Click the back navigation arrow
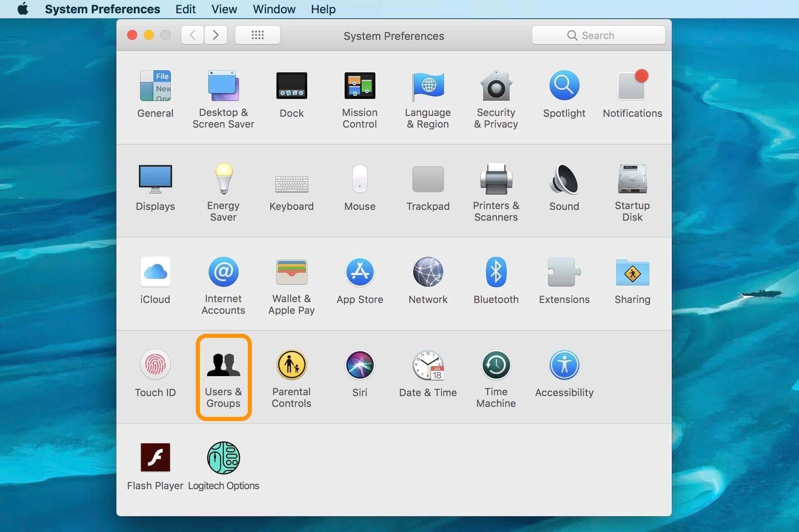Viewport: 799px width, 532px height. coord(191,36)
